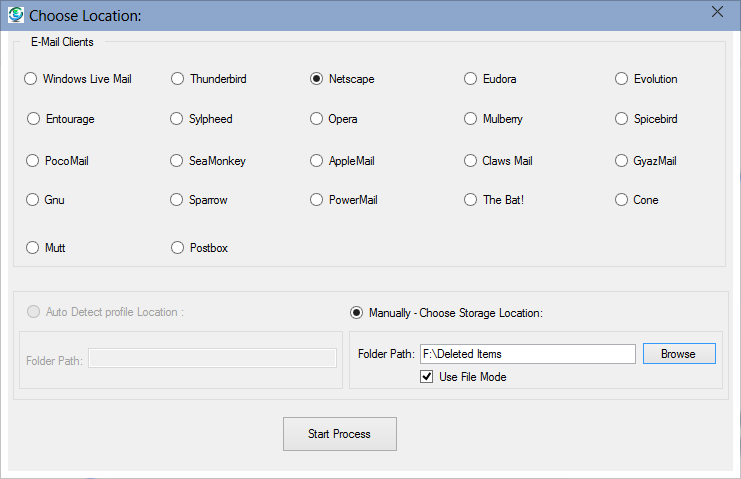The height and width of the screenshot is (479, 741).
Task: Pick the Claws Mail option
Action: pos(471,160)
